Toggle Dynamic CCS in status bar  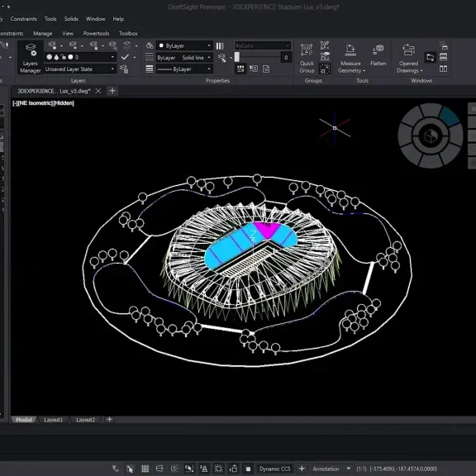pos(274,469)
